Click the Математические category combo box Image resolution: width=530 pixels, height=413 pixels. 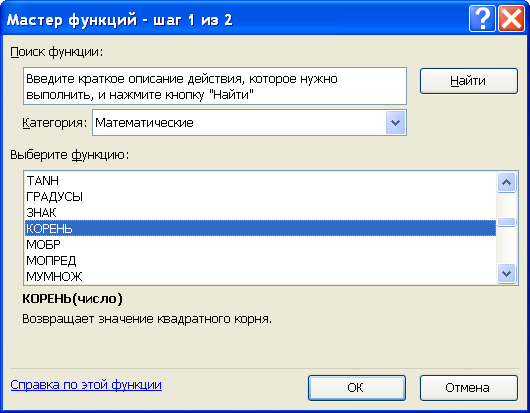(x=249, y=123)
